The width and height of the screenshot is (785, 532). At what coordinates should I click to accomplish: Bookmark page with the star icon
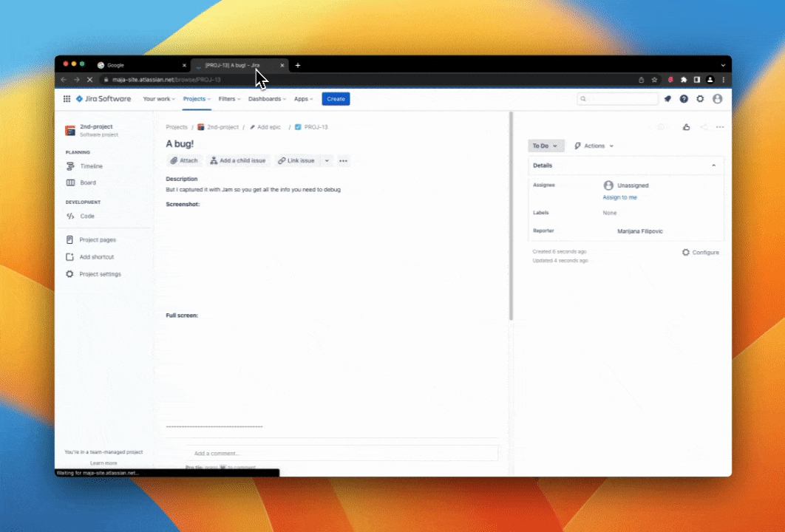click(x=654, y=80)
